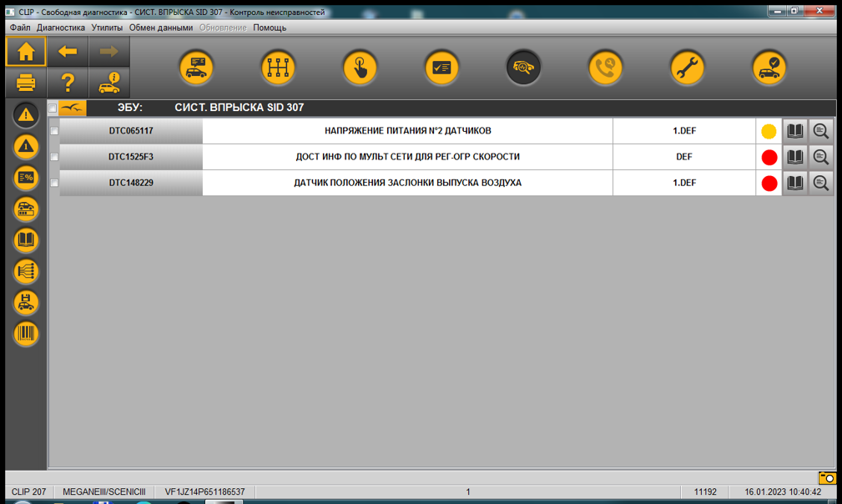Screen dimensions: 842x504
Task: Tick the checkbox for DTC1525F3
Action: (54, 157)
